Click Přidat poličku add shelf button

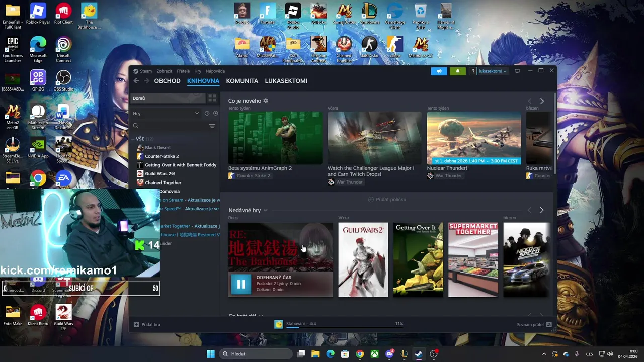tap(387, 200)
